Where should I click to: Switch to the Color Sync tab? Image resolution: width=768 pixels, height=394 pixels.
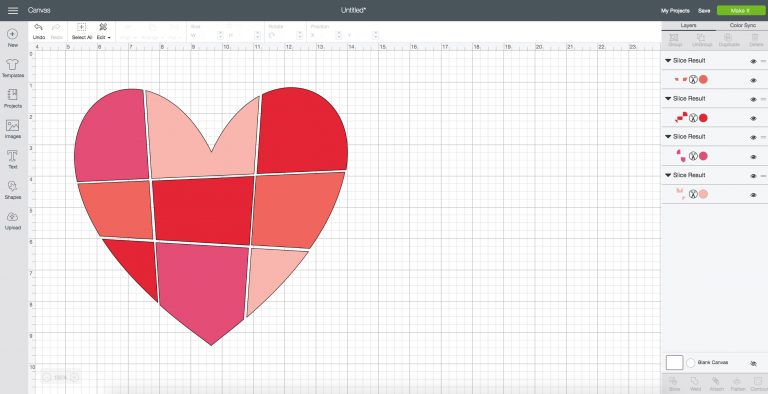click(x=743, y=25)
